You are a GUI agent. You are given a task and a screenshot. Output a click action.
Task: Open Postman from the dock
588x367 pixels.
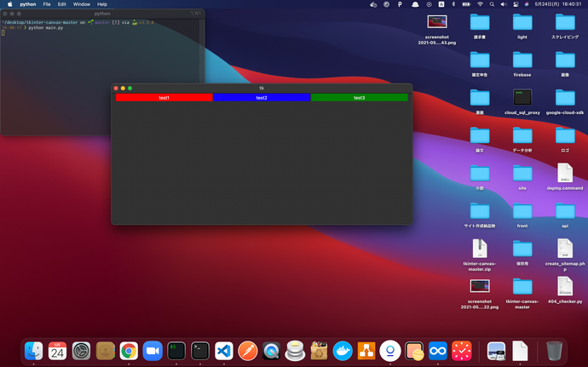pyautogui.click(x=248, y=351)
